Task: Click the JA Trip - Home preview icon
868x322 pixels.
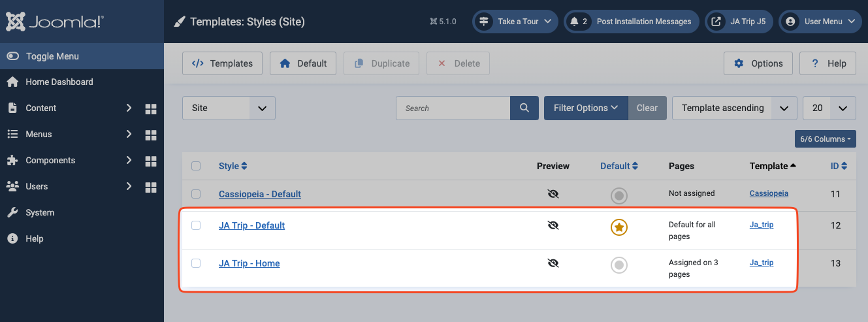Action: tap(553, 263)
